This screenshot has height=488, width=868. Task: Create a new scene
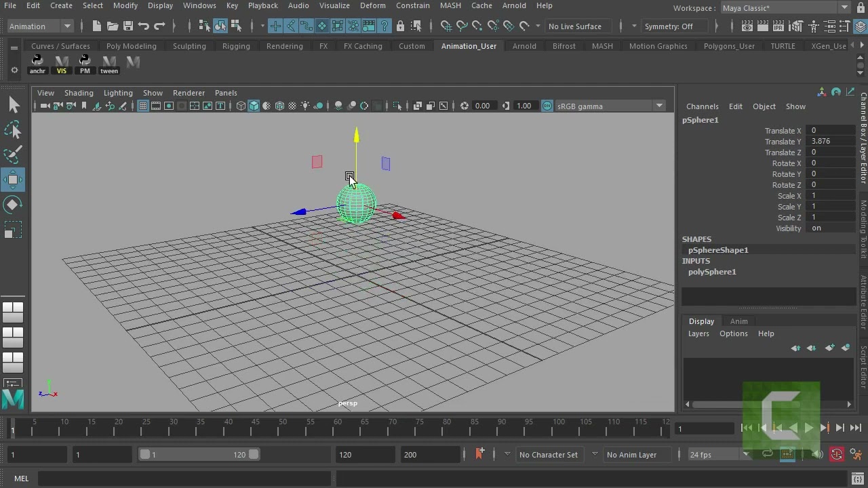(x=96, y=26)
